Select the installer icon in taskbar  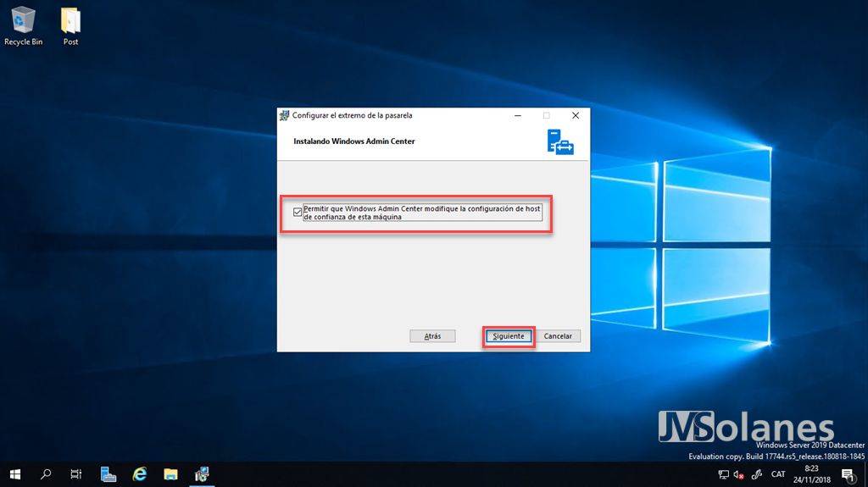202,474
